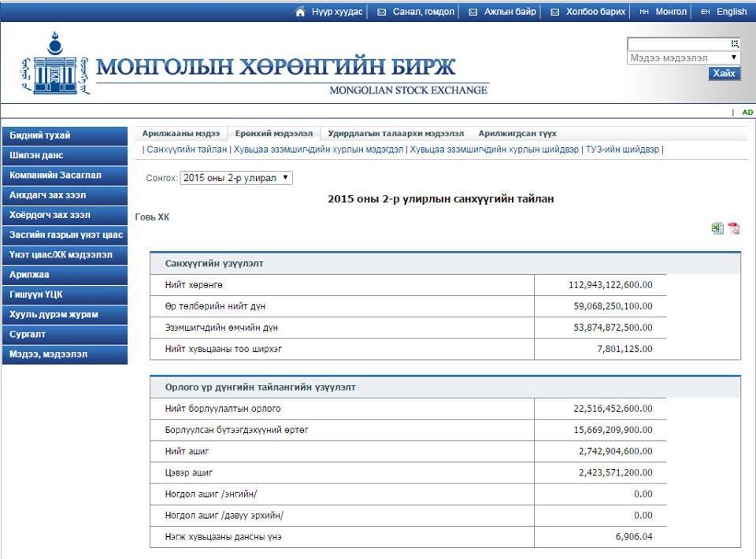Click the Нийт борлуулалтын орлого row label
This screenshot has height=559, width=756.
(223, 409)
